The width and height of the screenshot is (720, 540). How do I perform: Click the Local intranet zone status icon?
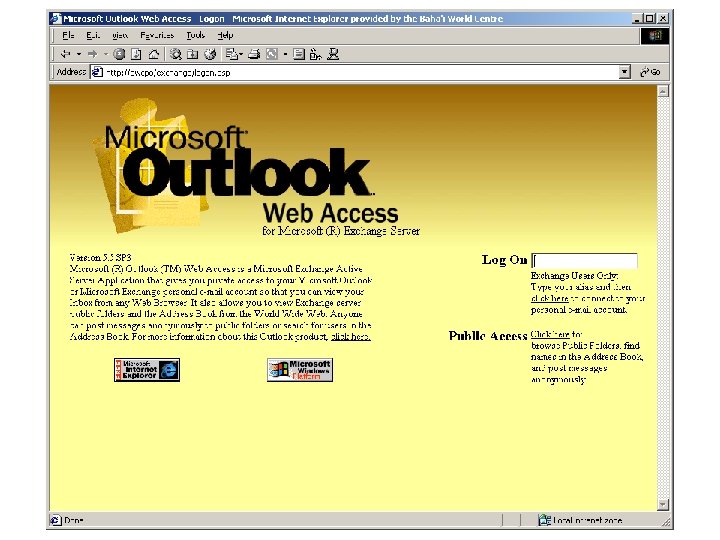coord(545,520)
